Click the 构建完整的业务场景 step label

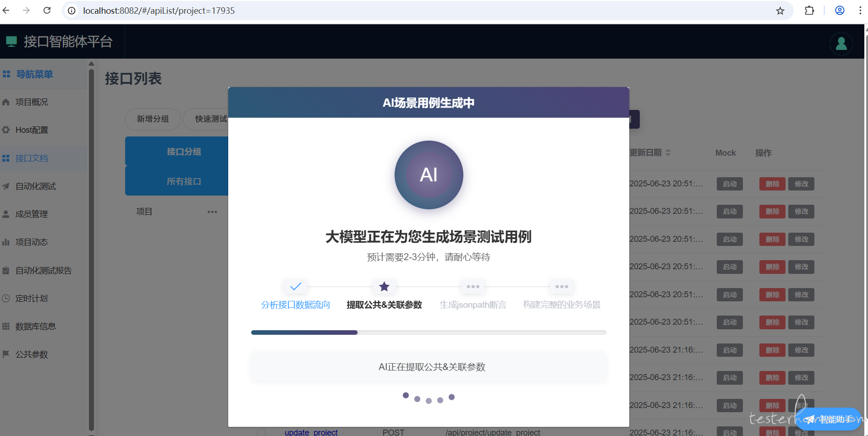[562, 305]
